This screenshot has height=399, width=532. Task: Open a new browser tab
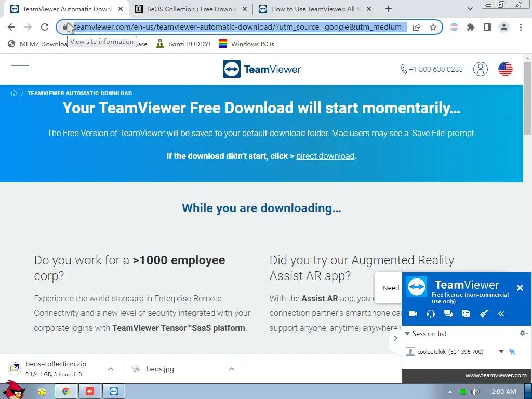point(389,9)
